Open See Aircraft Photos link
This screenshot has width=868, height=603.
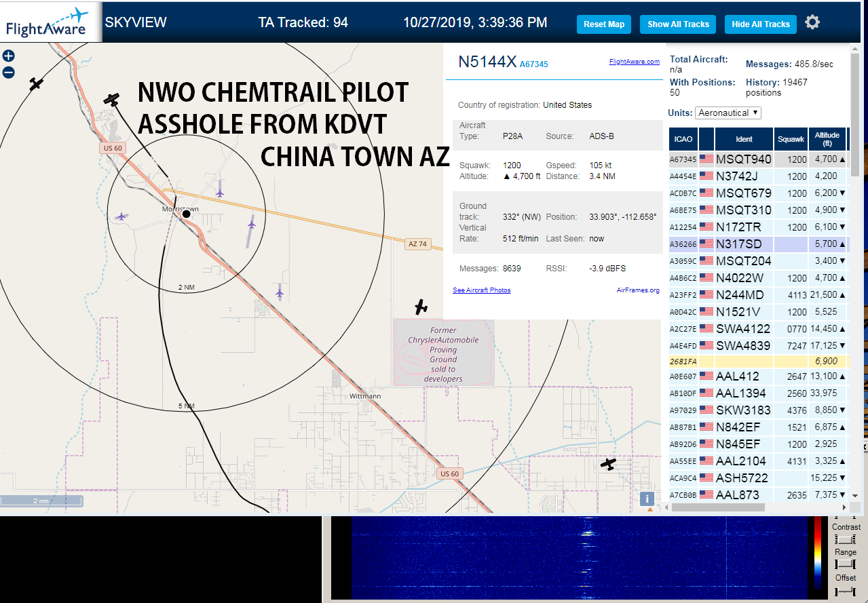(x=482, y=290)
